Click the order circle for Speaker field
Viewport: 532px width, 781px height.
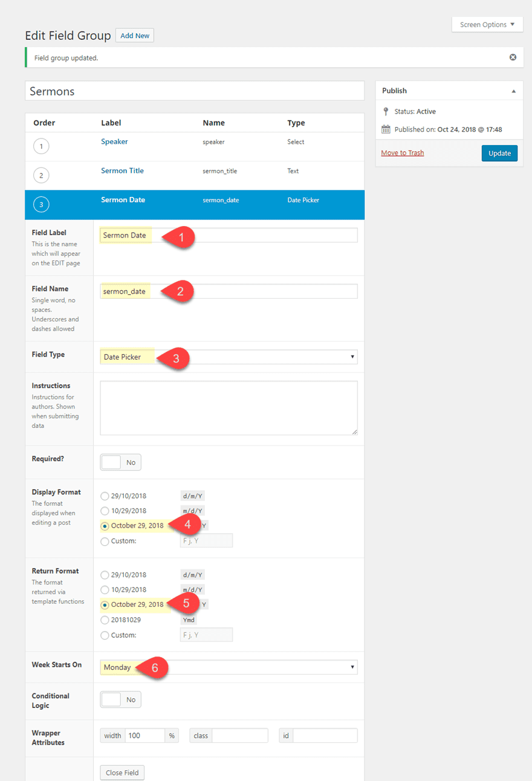point(41,146)
